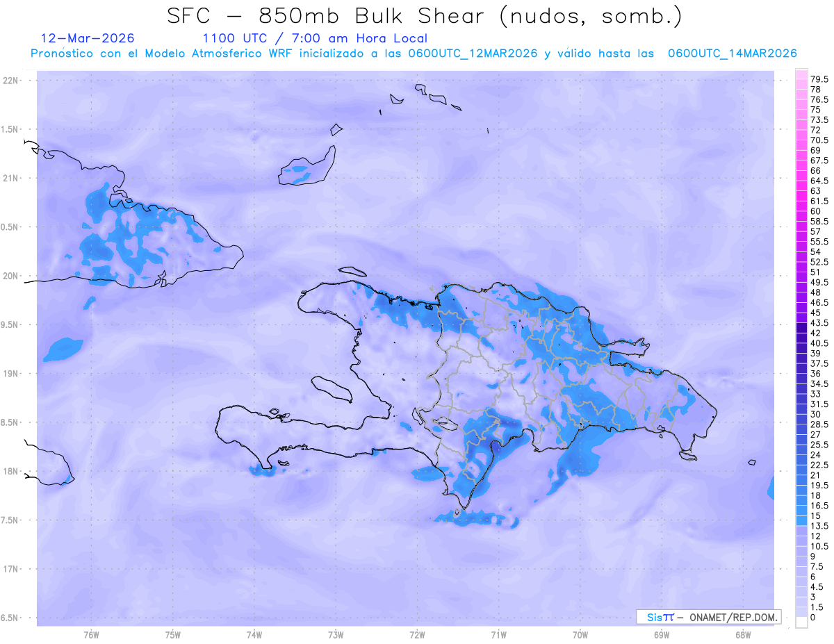834x644 pixels.
Task: Click the colorbar value '60'
Action: coord(815,211)
